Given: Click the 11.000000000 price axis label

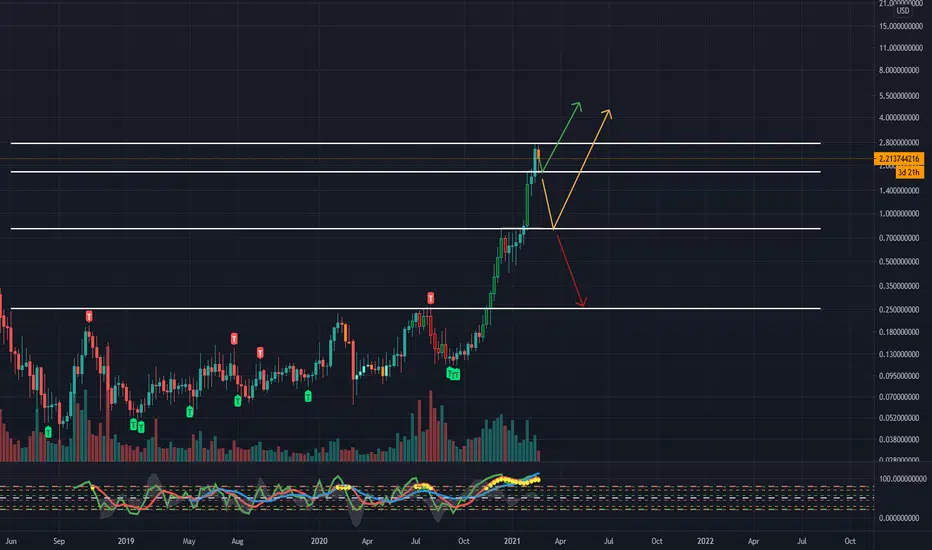Looking at the screenshot, I should [x=901, y=48].
